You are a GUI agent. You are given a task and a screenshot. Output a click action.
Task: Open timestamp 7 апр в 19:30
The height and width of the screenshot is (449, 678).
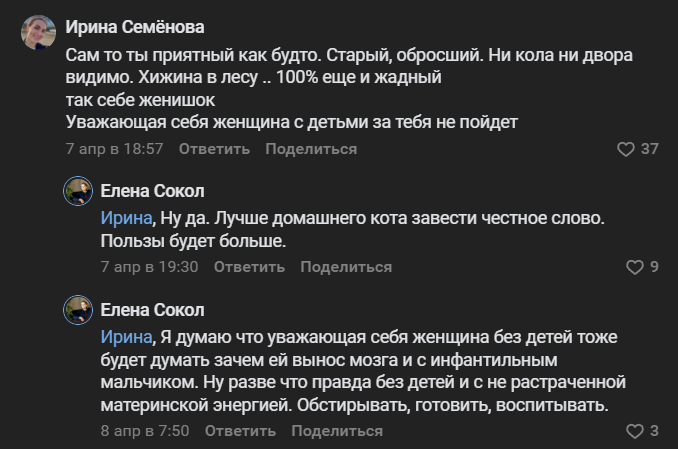149,267
